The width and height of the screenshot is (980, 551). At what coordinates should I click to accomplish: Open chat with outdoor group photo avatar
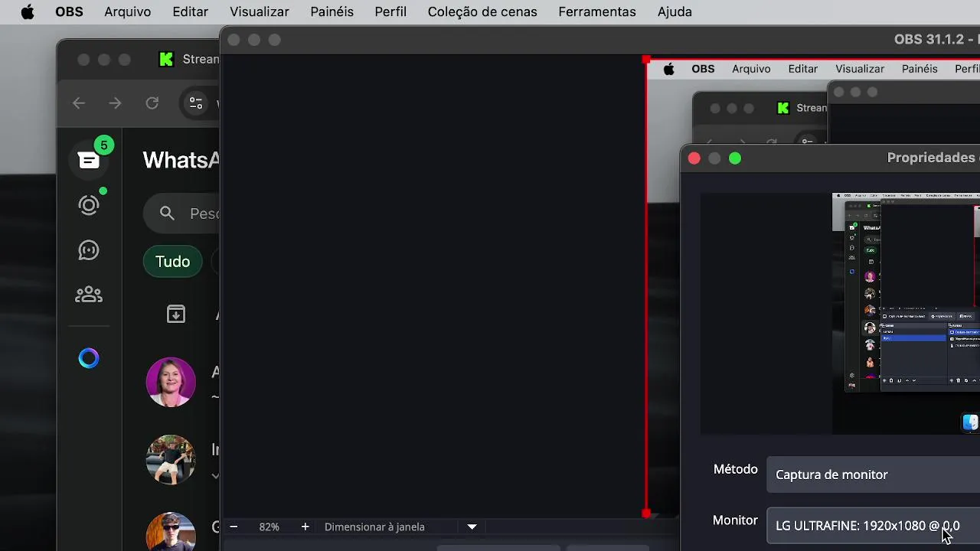[x=171, y=459]
